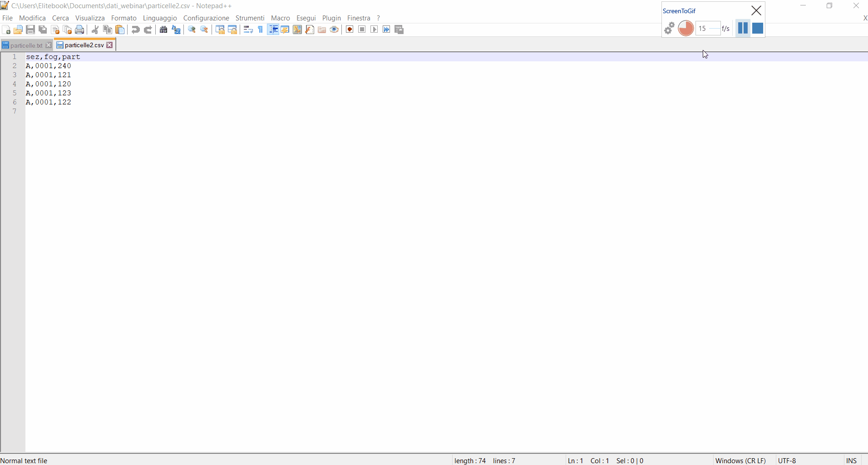The width and height of the screenshot is (868, 465).
Task: Click the ScreenToGif frame rate field
Action: coord(708,29)
